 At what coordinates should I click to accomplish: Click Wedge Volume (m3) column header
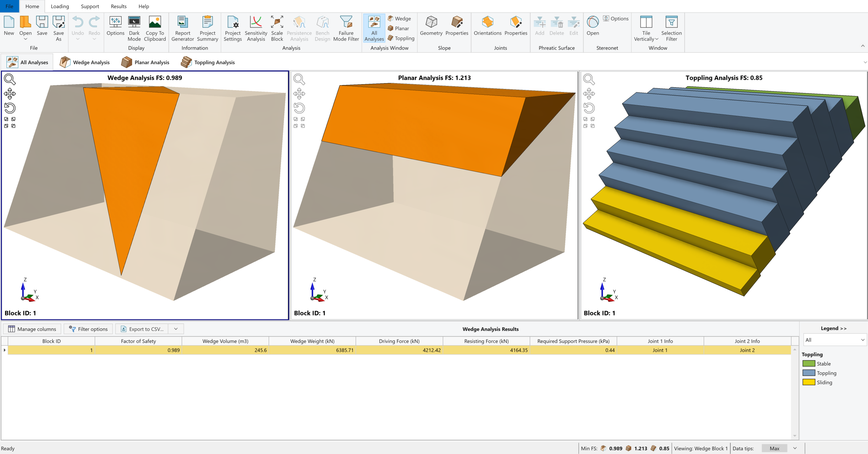(x=225, y=341)
